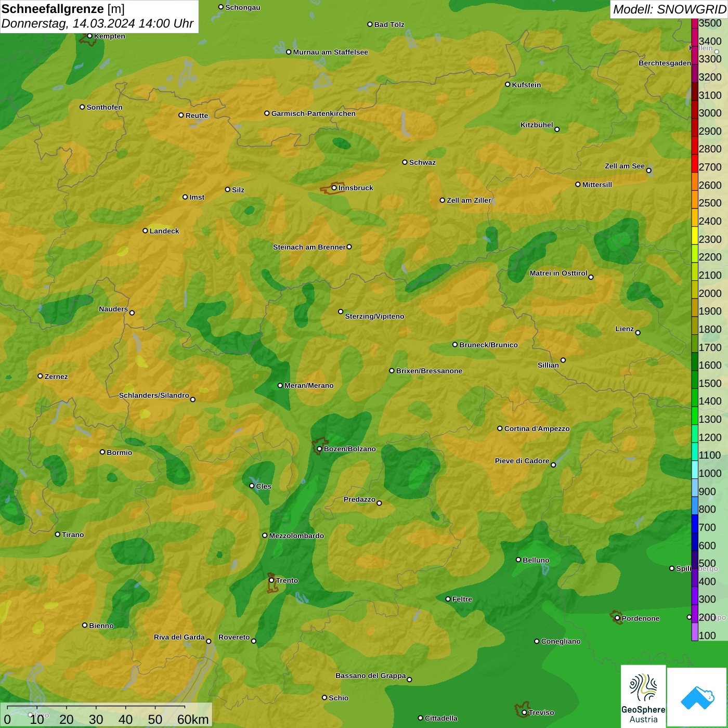
Task: Click the Riva del Garda label
Action: click(x=179, y=637)
